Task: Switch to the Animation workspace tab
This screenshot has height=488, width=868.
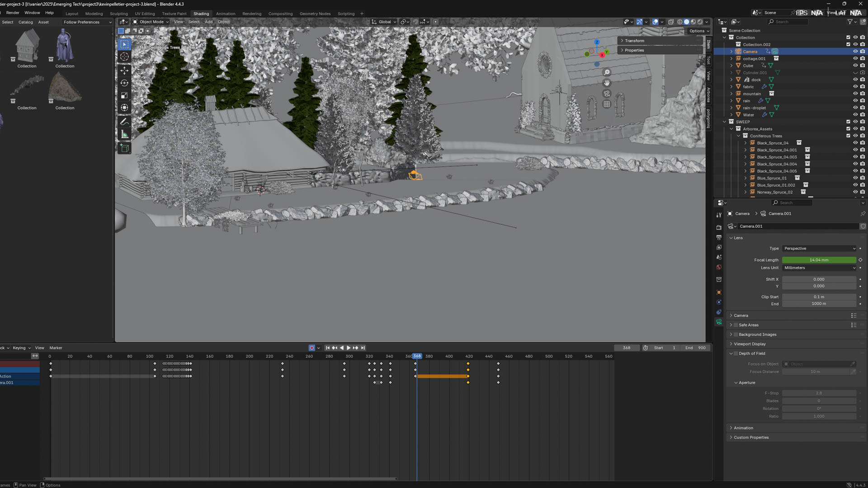Action: pos(225,14)
